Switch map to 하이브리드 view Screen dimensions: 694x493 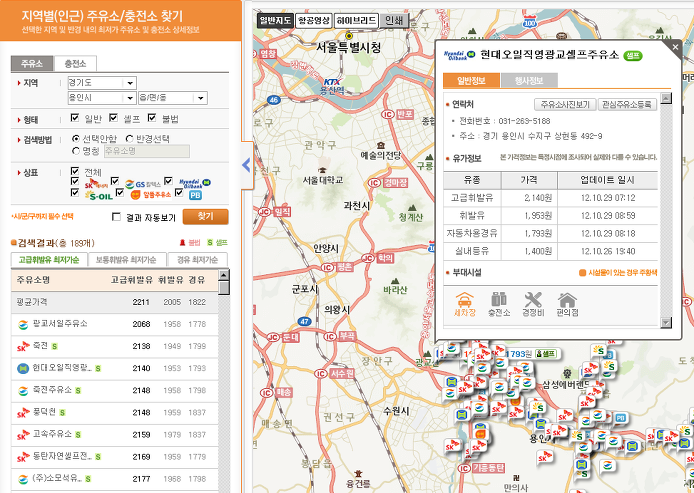[356, 20]
